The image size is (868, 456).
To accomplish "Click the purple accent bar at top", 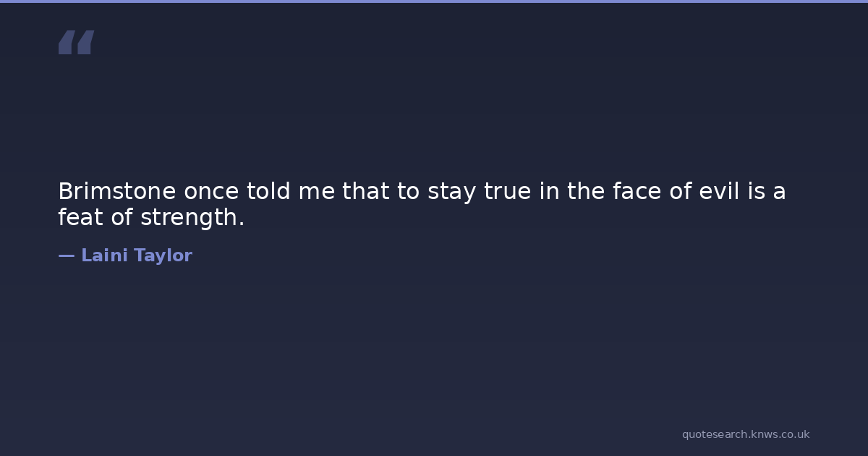I will (x=434, y=1).
